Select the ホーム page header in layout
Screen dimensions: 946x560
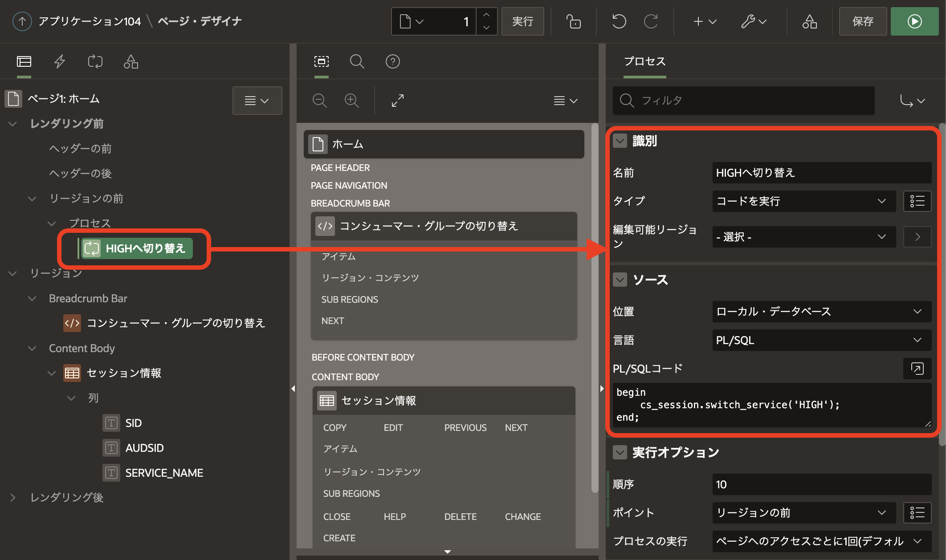coord(444,144)
